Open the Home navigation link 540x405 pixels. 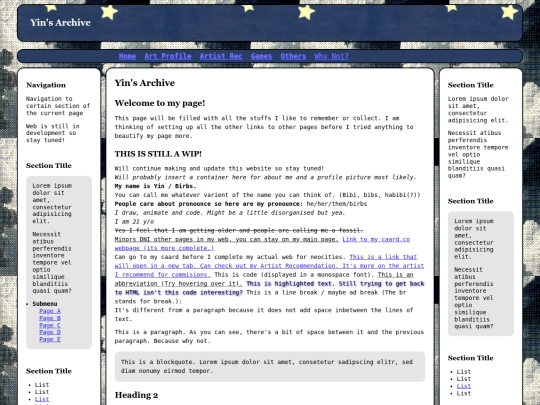click(127, 56)
